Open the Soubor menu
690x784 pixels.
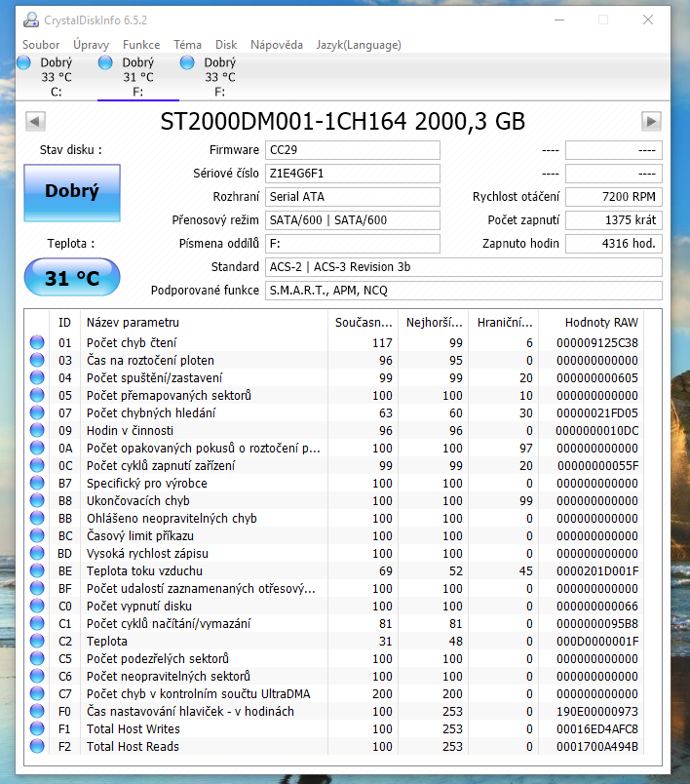point(41,45)
